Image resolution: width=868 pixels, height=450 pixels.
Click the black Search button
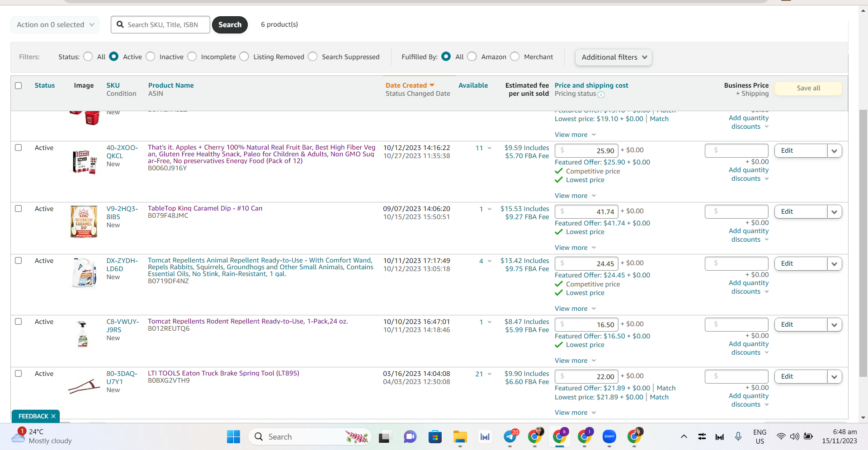coord(230,25)
